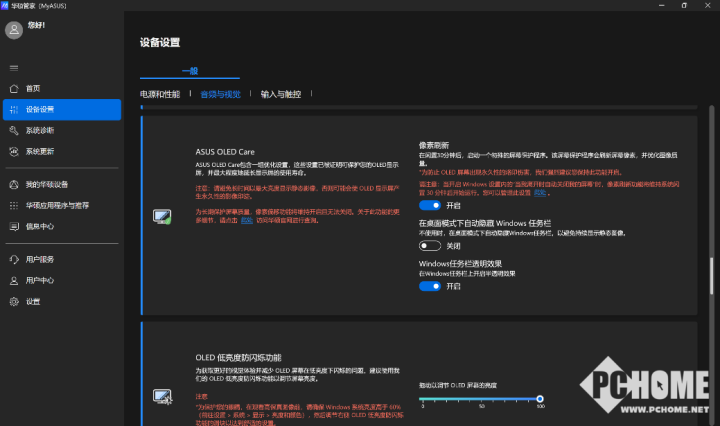Click the 设置 gear icon
Viewport: 720px width, 426px height.
(14, 302)
